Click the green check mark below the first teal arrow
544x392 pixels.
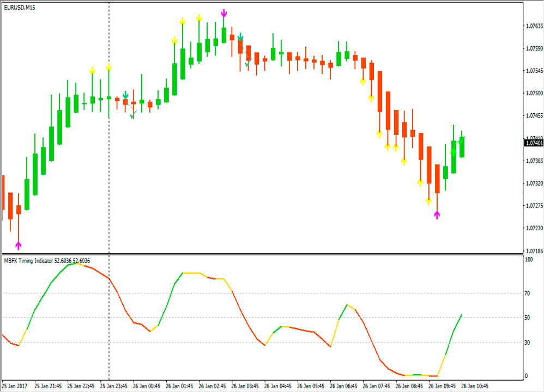pyautogui.click(x=132, y=114)
